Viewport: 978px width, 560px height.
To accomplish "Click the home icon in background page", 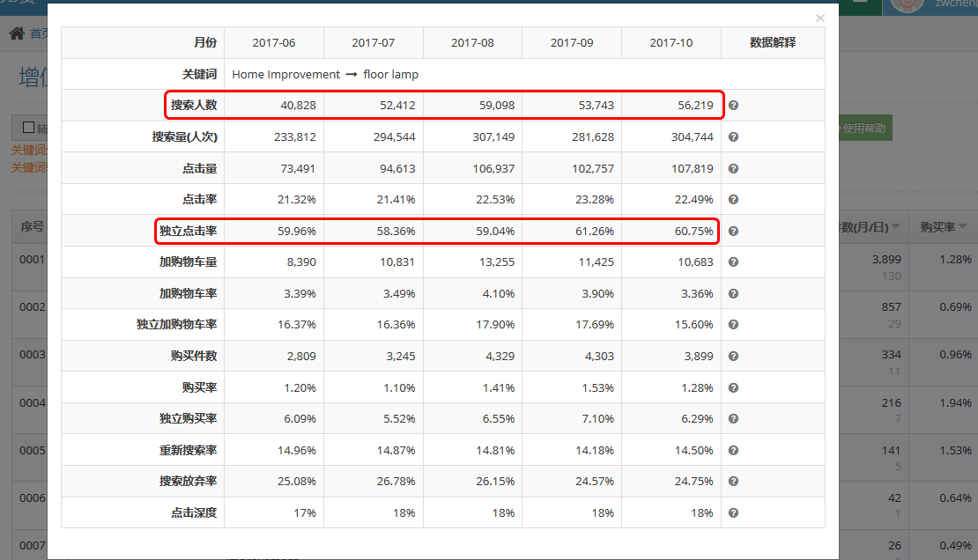I will (17, 33).
